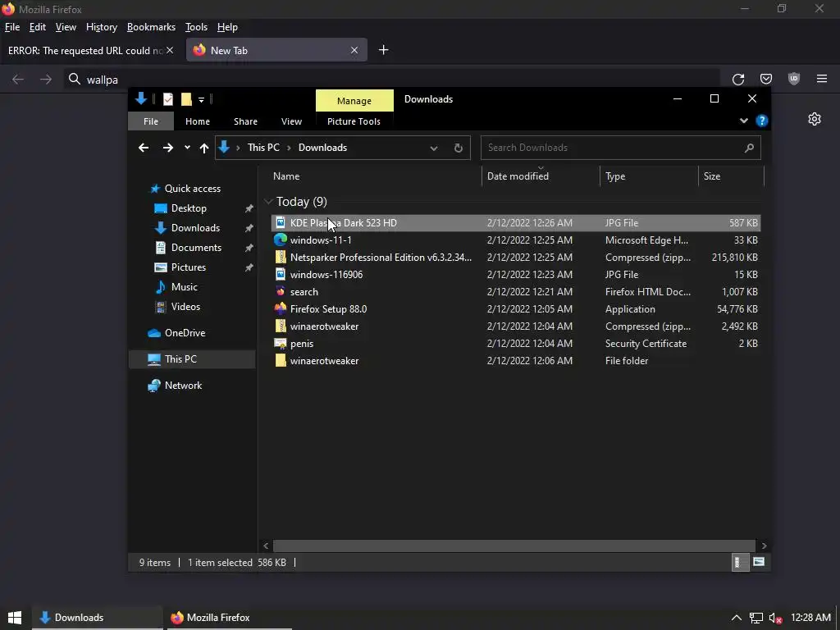Open the View ribbon tab in Explorer
Image resolution: width=840 pixels, height=630 pixels.
click(x=291, y=121)
